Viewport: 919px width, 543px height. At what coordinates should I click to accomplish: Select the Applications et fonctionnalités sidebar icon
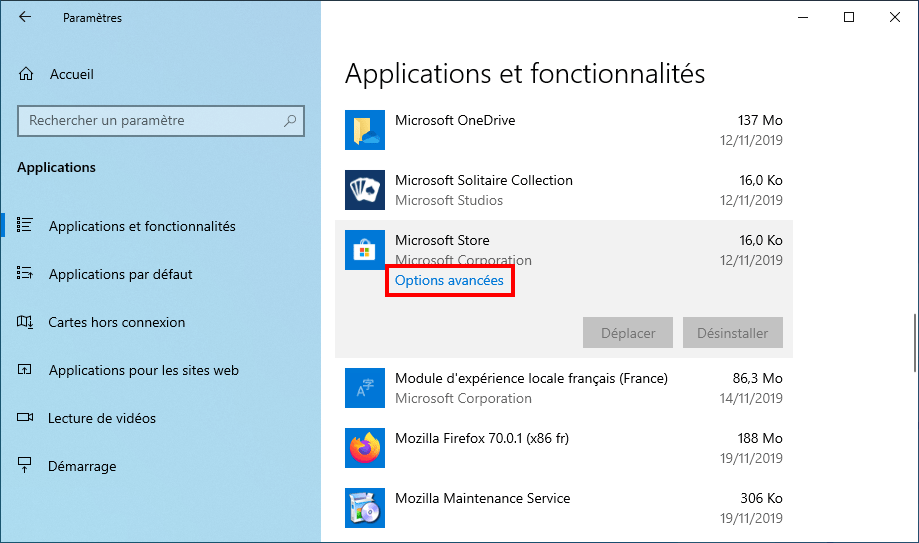pyautogui.click(x=25, y=225)
